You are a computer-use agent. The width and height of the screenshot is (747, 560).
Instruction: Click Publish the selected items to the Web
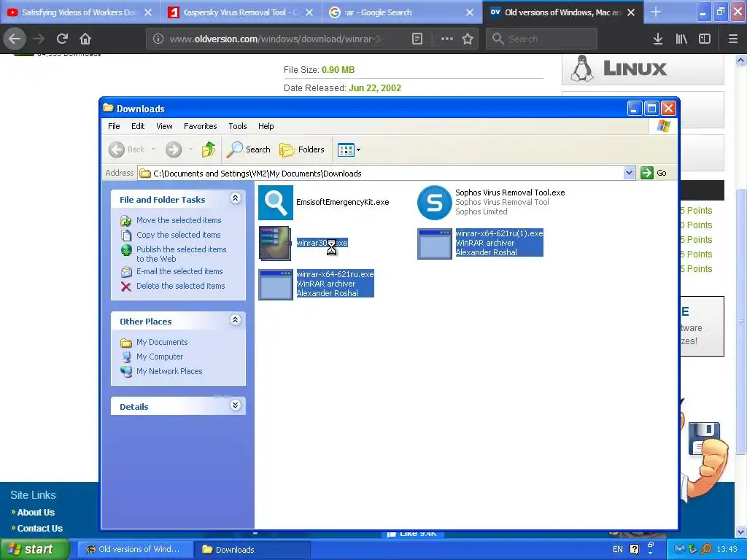[x=181, y=254]
